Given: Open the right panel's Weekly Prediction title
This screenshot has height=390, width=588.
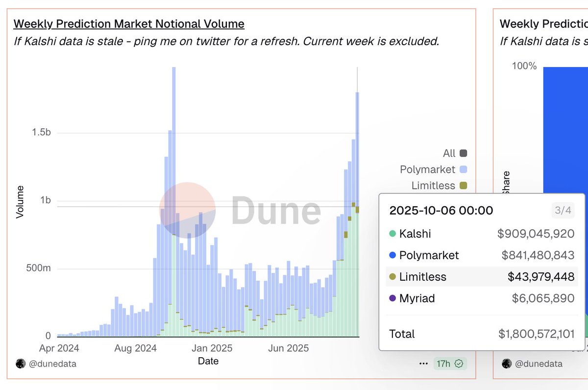Looking at the screenshot, I should [544, 24].
